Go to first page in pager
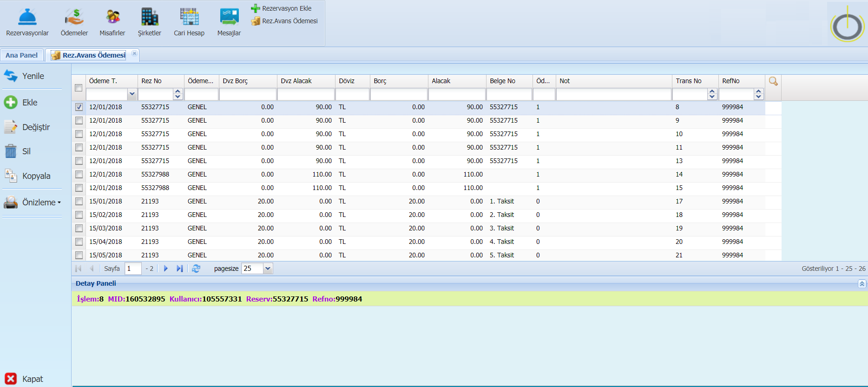Screen dimensions: 868x387 click(x=78, y=269)
